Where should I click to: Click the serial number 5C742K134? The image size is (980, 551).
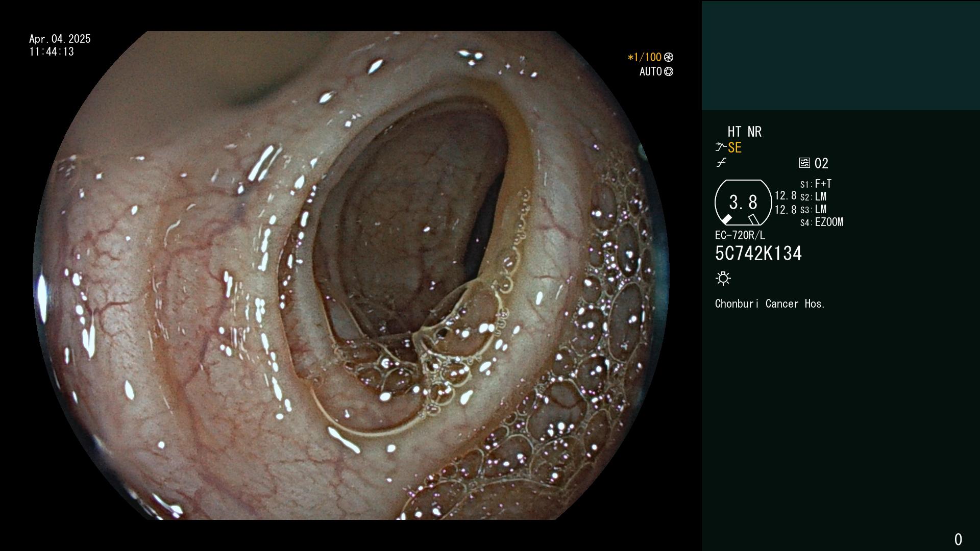(x=758, y=253)
